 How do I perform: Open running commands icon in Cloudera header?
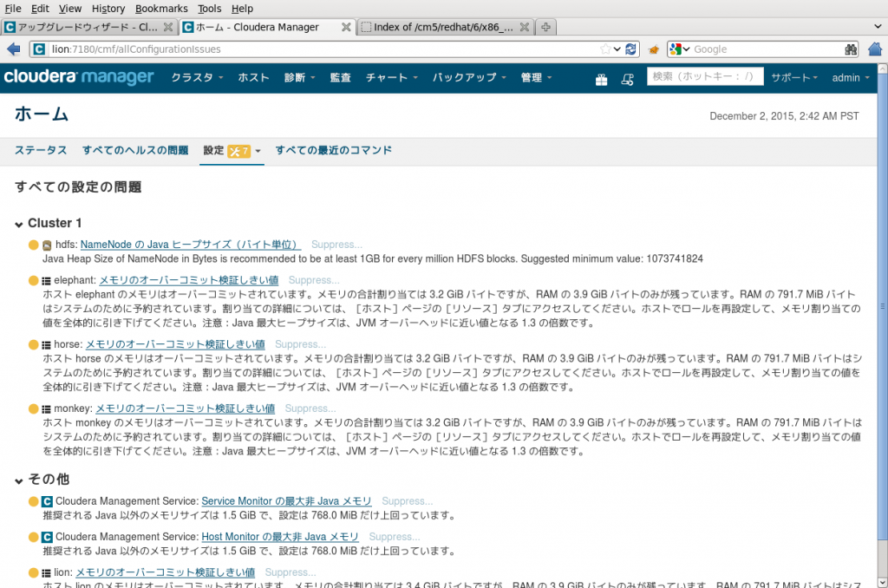[628, 79]
